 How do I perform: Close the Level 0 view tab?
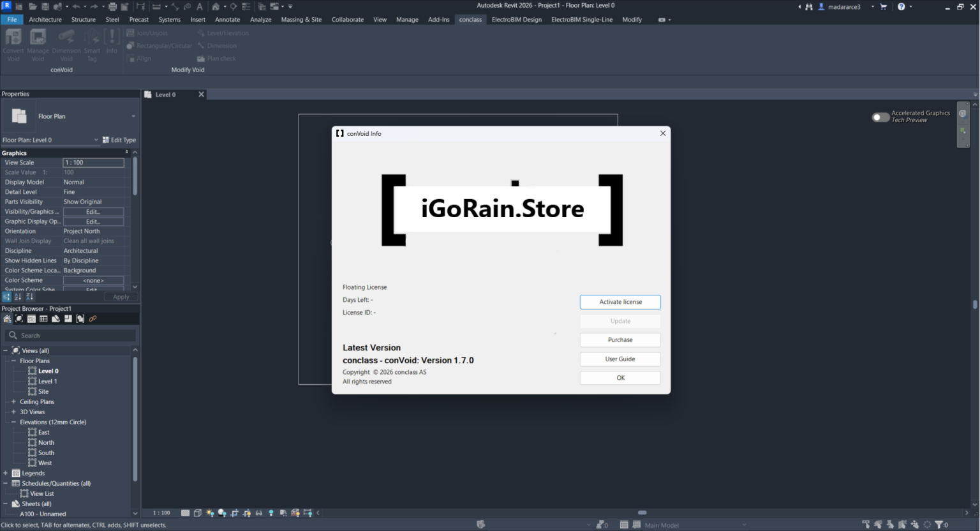pyautogui.click(x=201, y=94)
